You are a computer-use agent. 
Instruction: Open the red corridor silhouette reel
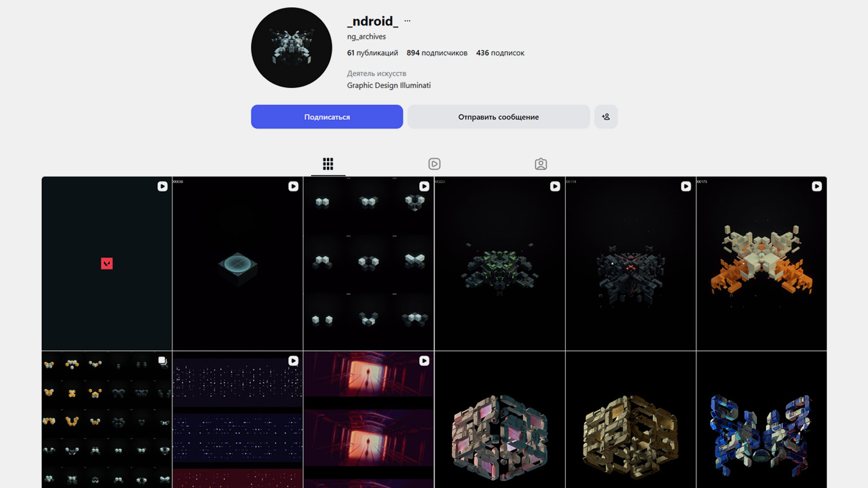[x=369, y=420]
